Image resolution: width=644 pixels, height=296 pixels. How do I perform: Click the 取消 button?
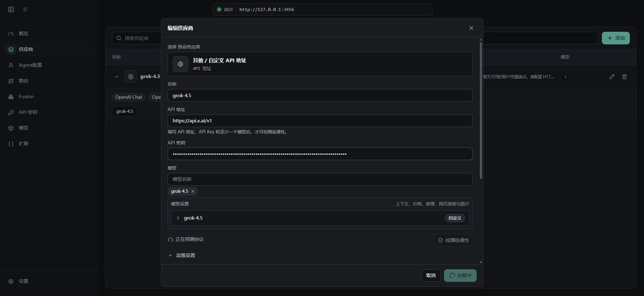[x=431, y=276]
